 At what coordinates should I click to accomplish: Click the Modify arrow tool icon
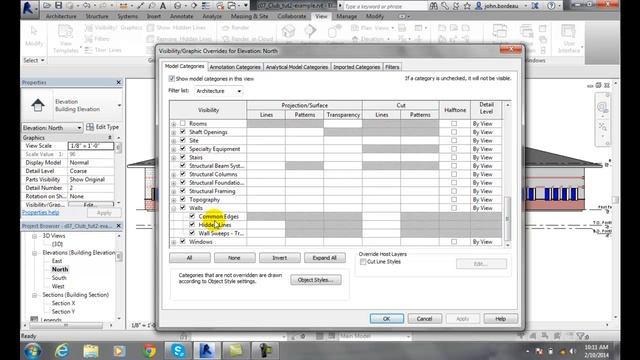(34, 31)
